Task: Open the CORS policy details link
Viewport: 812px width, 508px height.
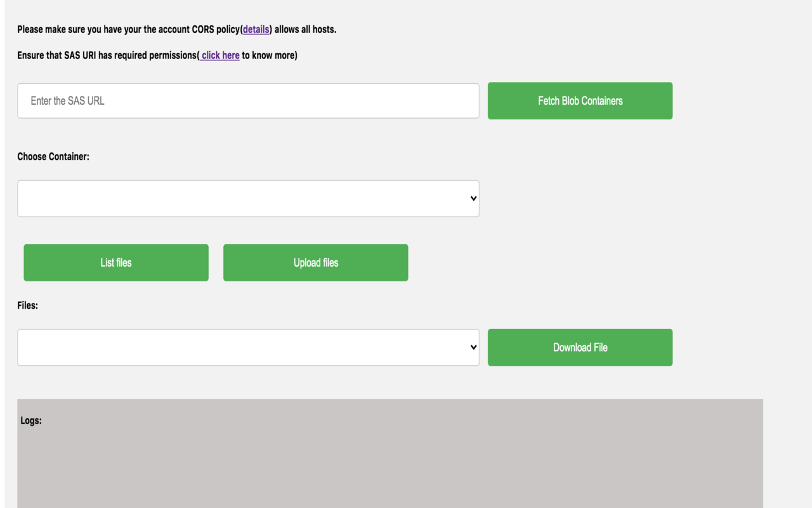Action: tap(256, 29)
